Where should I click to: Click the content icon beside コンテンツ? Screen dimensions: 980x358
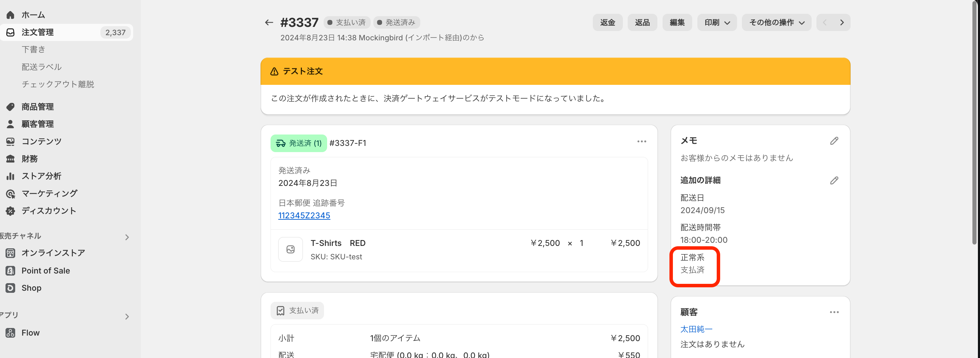[x=10, y=141]
